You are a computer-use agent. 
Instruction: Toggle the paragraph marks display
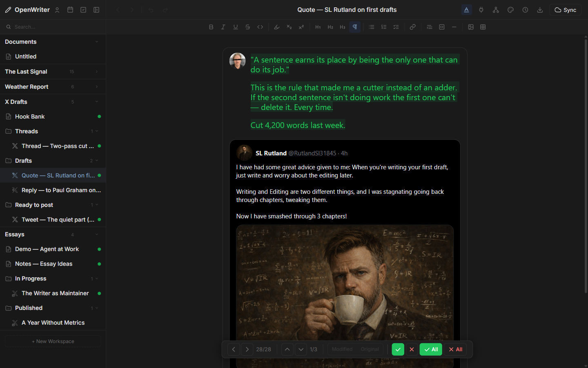[x=355, y=27]
